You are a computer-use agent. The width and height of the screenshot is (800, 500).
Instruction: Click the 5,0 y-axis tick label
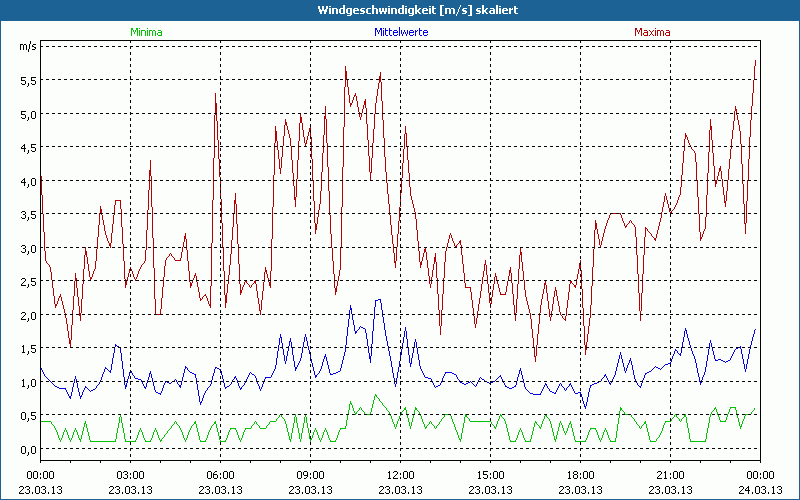(29, 114)
